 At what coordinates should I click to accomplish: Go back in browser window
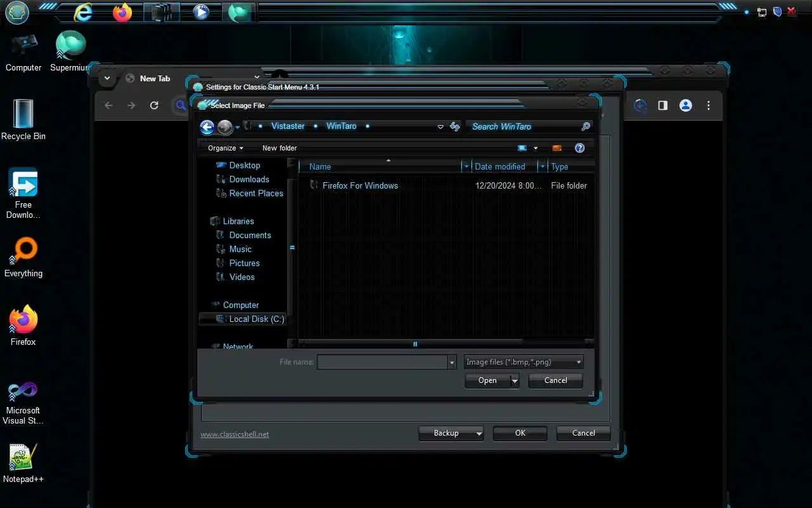click(108, 105)
